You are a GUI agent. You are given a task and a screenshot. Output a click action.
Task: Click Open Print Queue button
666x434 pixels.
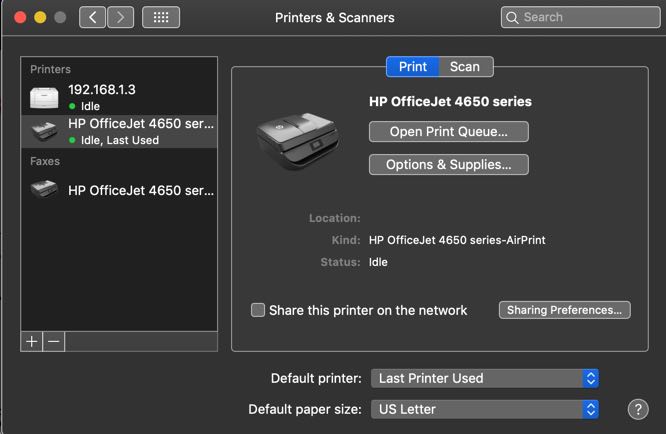tap(449, 132)
